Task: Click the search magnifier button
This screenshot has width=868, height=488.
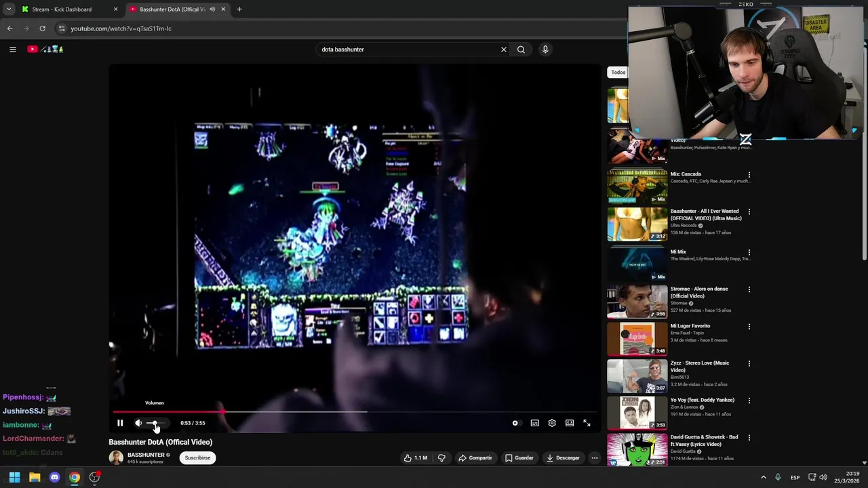Action: point(521,49)
